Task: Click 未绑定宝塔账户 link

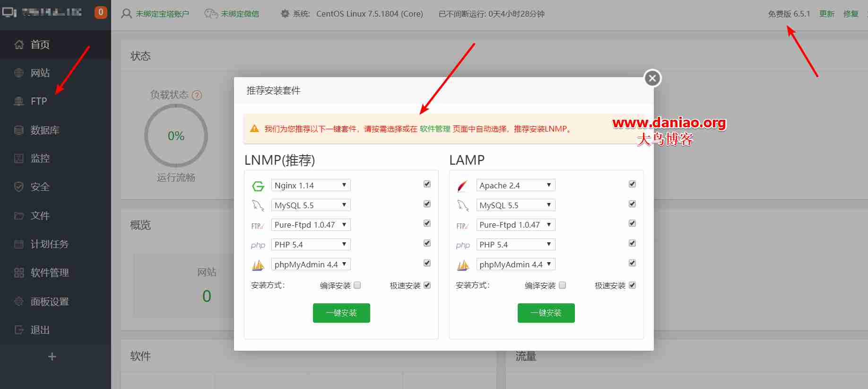Action: coord(162,14)
